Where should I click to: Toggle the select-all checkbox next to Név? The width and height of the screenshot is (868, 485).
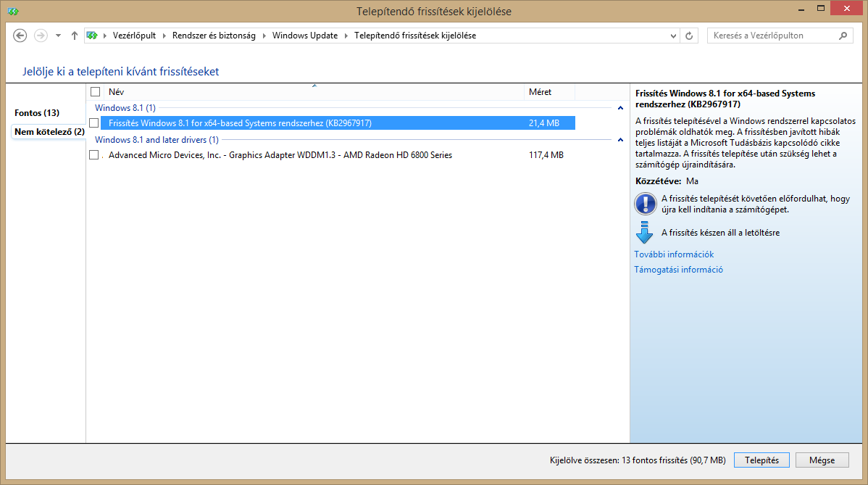point(95,92)
